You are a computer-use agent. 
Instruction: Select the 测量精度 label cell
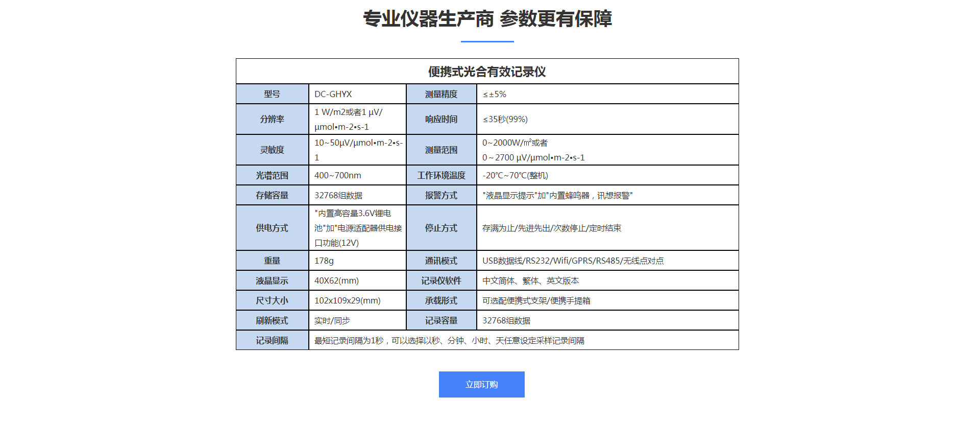441,94
